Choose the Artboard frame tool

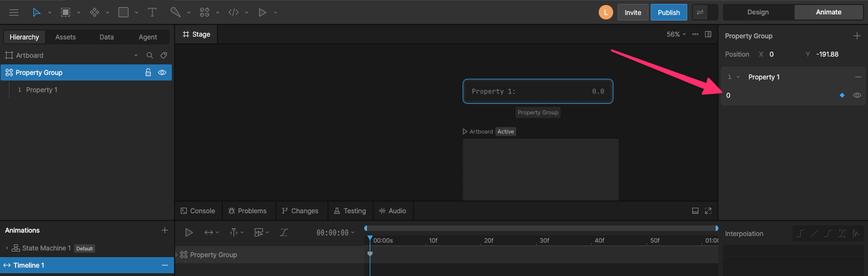(66, 12)
